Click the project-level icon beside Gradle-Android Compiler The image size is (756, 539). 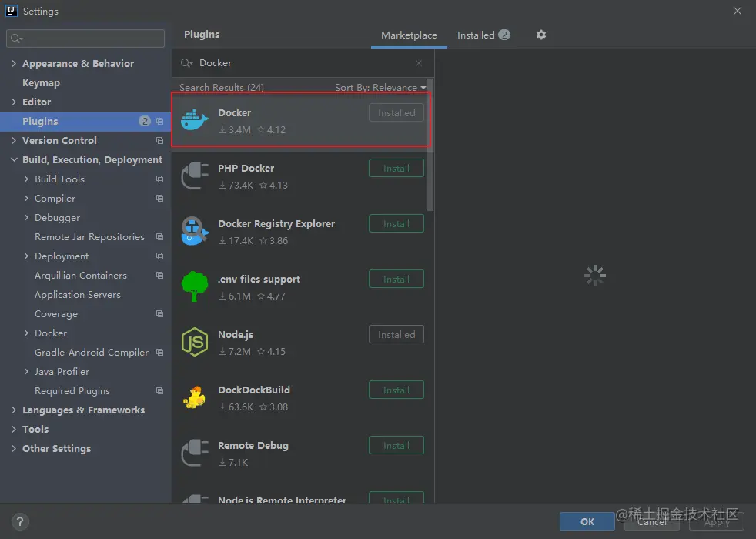tap(159, 353)
